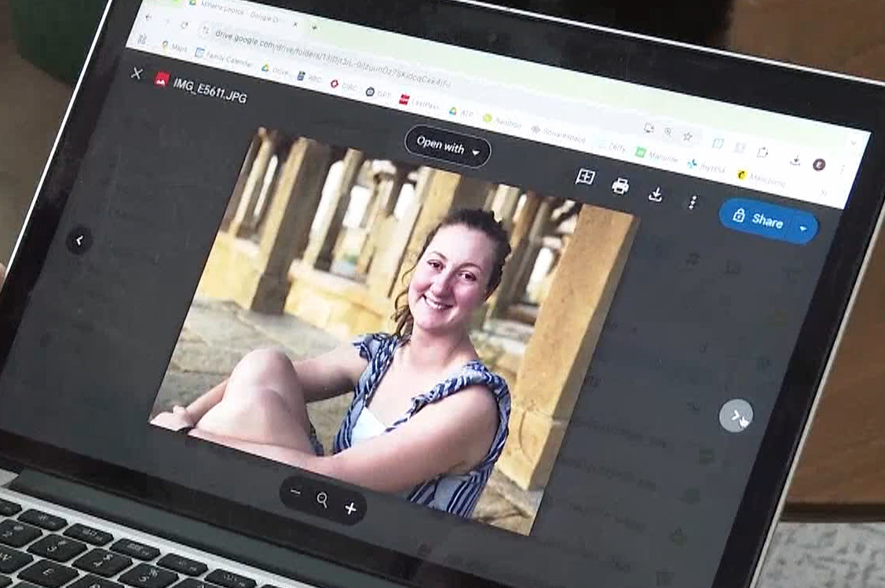Zoom in with the plus button
This screenshot has height=588, width=885.
coord(350,509)
